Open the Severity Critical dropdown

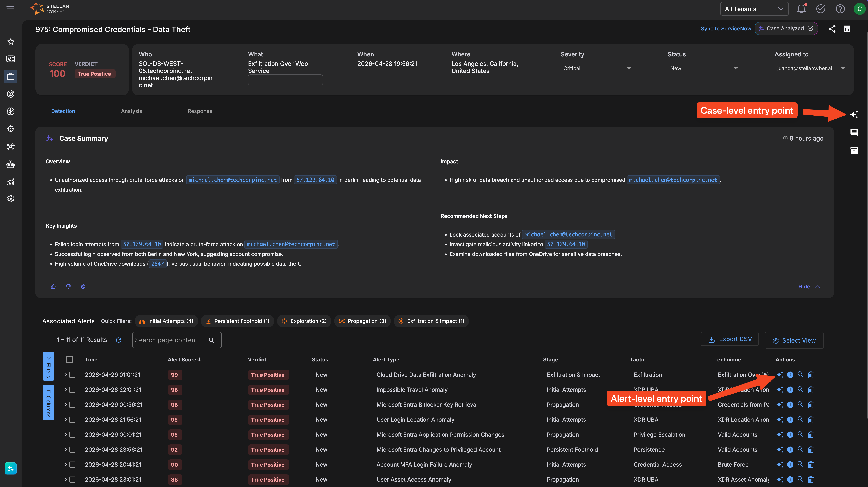[x=597, y=68]
